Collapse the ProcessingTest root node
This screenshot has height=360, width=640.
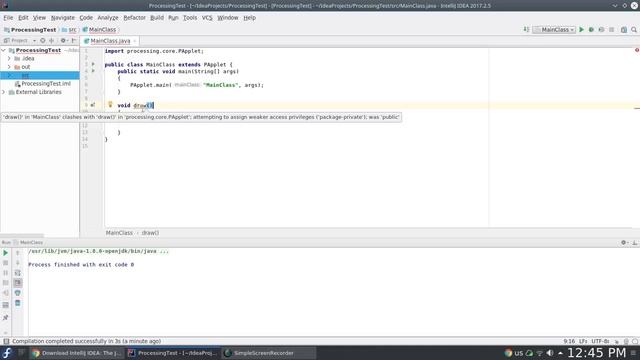point(4,50)
